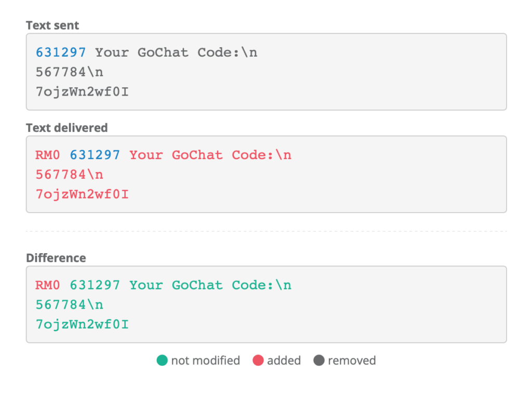
Task: Click green 631297 in the Difference box
Action: click(x=95, y=285)
